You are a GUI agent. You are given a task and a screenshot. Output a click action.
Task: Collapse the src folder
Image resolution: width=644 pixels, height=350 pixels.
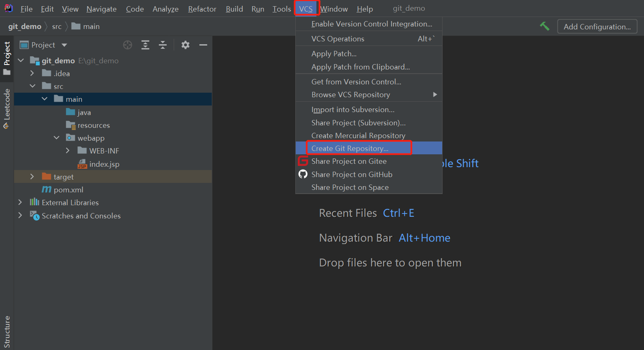[x=33, y=86]
